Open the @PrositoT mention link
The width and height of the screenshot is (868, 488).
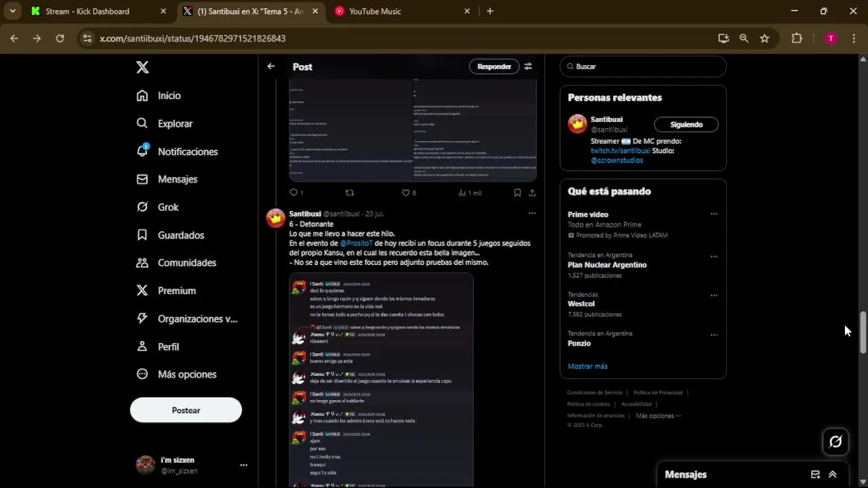pyautogui.click(x=356, y=243)
